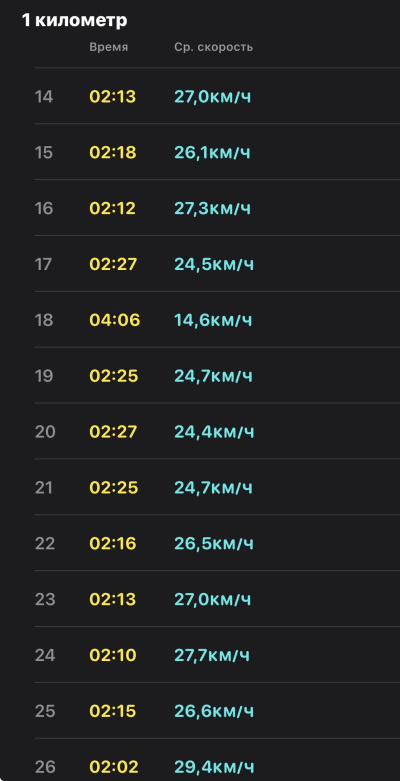Click the 29,4км/ч speed value

pos(214,766)
